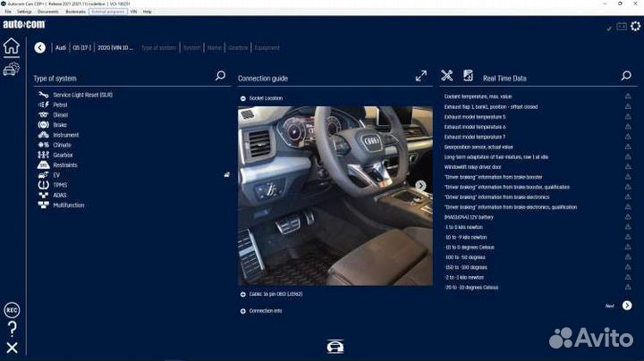Open help question mark icon
644x361 pixels.
point(12,329)
